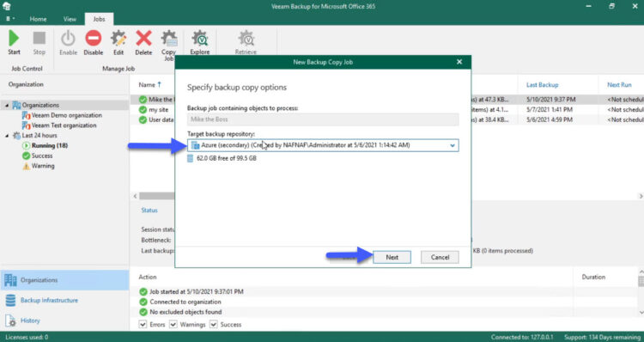Viewport: 644px width, 342px height.
Task: Show Success sessions in tree
Action: (42, 156)
